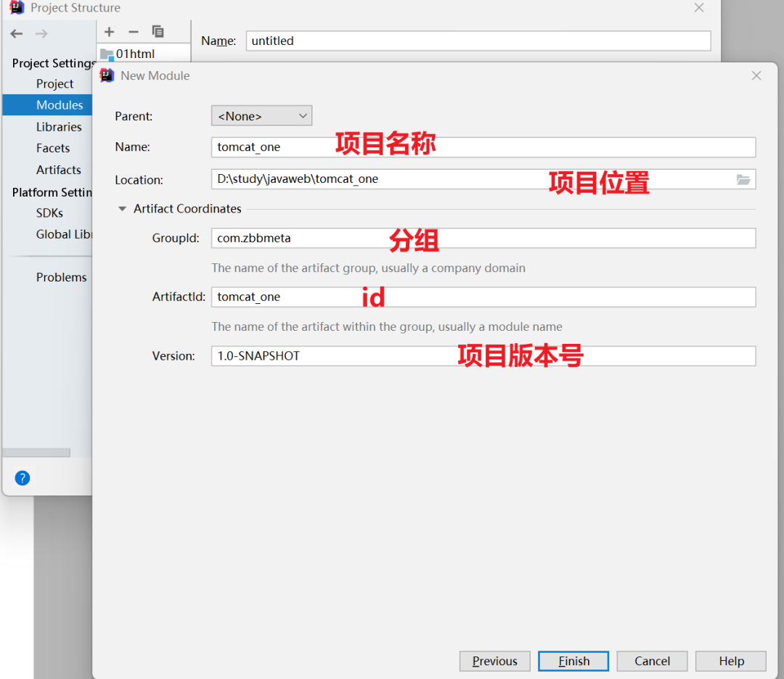Click the GroupId hint about company domain
The height and width of the screenshot is (679, 784).
tap(368, 268)
